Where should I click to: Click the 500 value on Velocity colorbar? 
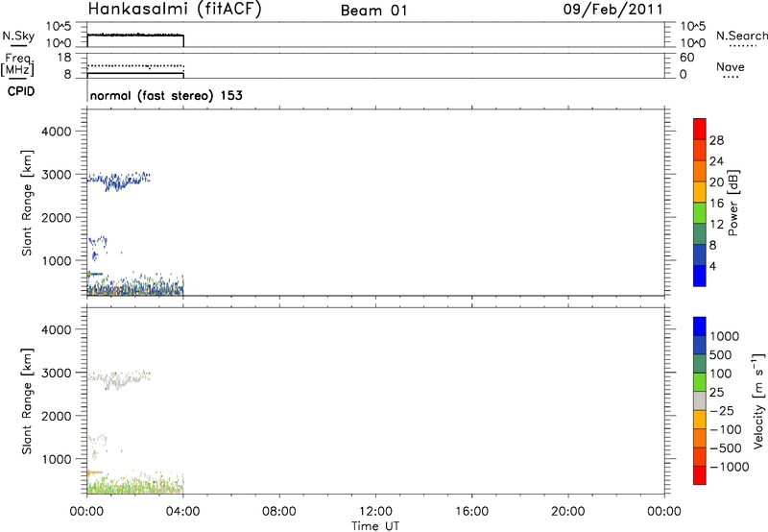[720, 354]
